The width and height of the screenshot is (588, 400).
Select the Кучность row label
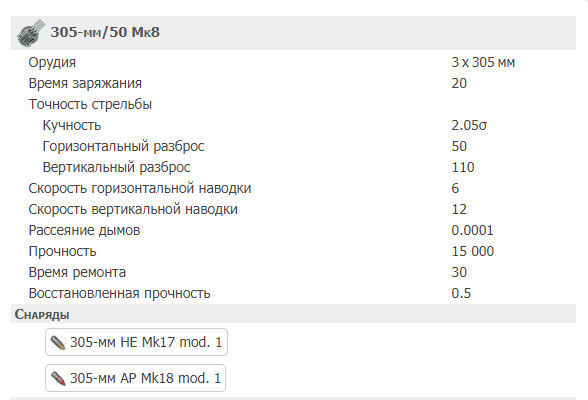(72, 125)
